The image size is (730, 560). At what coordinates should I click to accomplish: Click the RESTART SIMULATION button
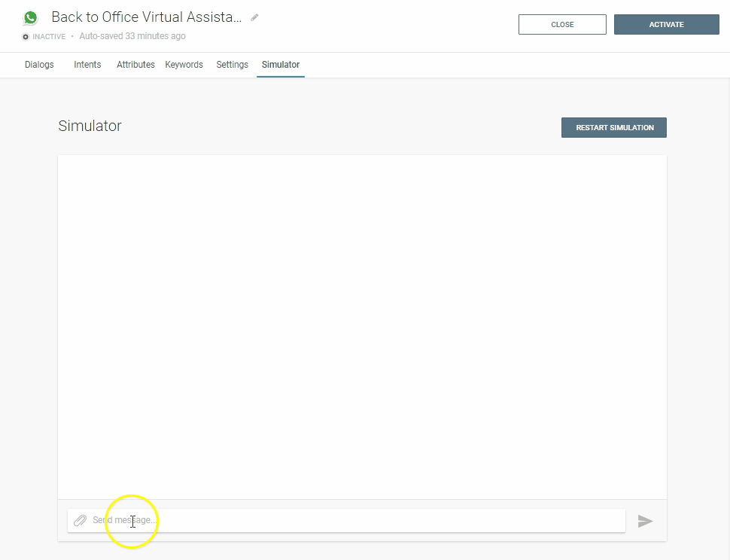click(x=614, y=128)
